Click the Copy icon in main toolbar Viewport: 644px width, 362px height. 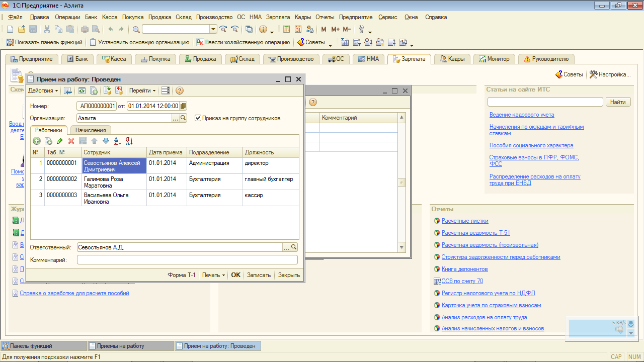(58, 29)
